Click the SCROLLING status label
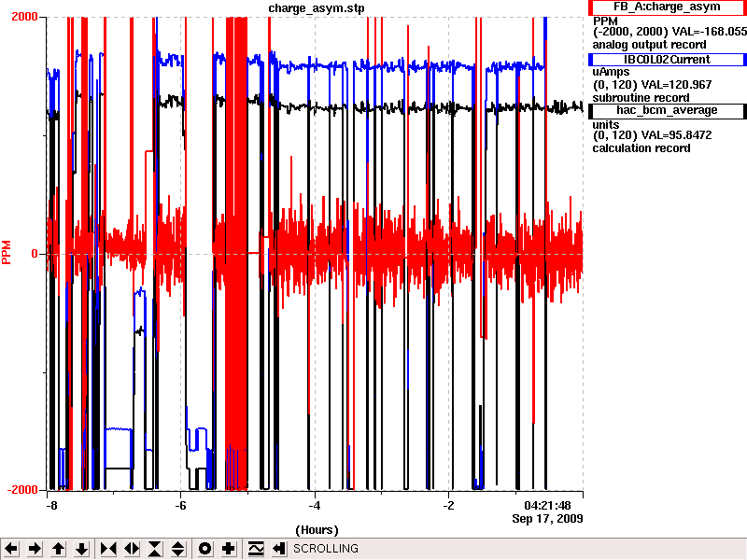Viewport: 747px width, 560px height. [x=326, y=549]
